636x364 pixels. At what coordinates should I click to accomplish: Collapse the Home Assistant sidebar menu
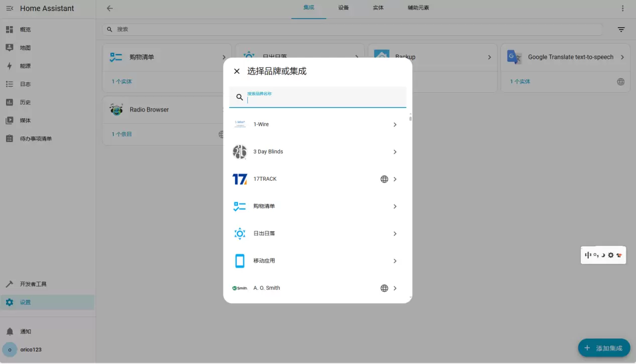click(10, 9)
